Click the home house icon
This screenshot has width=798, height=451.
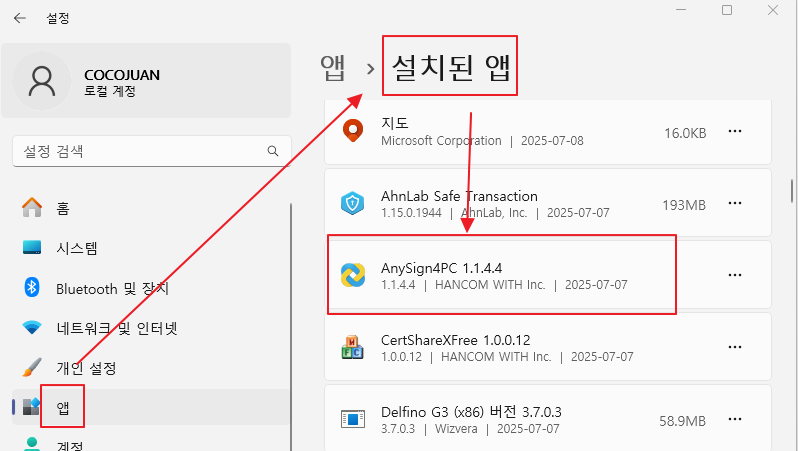pos(32,207)
